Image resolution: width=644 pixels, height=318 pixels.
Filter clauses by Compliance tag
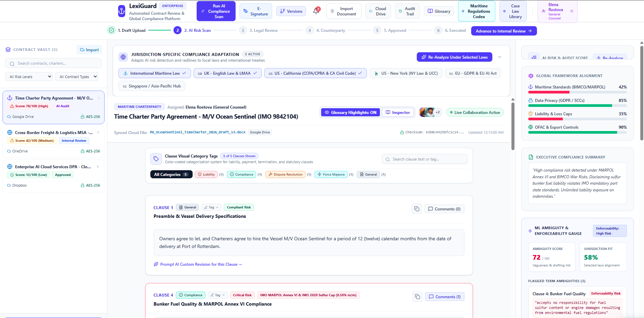pos(241,174)
